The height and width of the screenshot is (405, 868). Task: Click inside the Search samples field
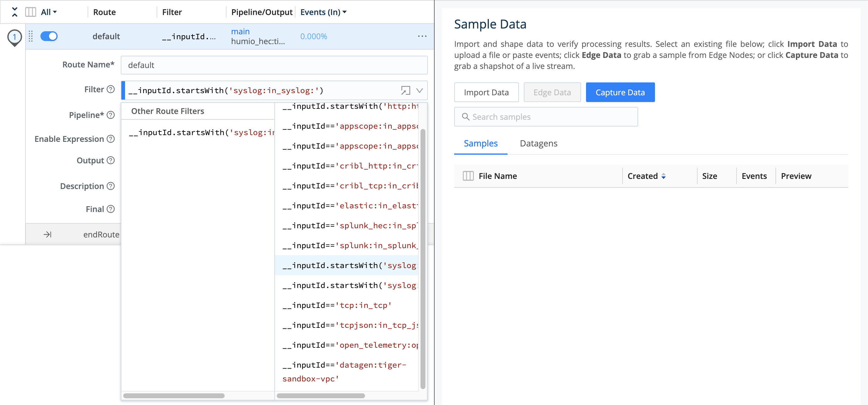tap(546, 117)
